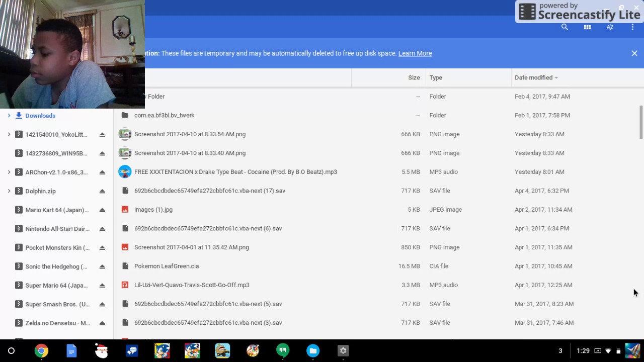Follow the Learn More link
Screen dimensions: 644x362
point(415,53)
